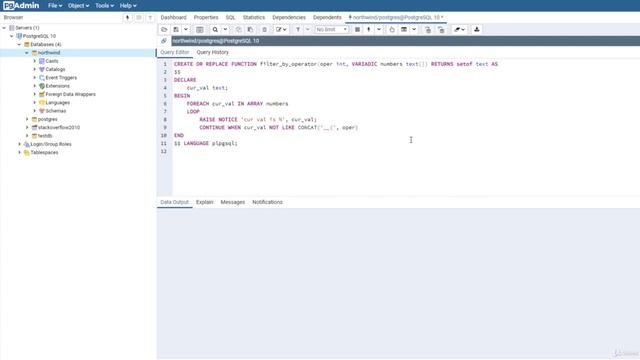Expand the Event Triggers node
Image resolution: width=640 pixels, height=360 pixels.
click(x=35, y=78)
